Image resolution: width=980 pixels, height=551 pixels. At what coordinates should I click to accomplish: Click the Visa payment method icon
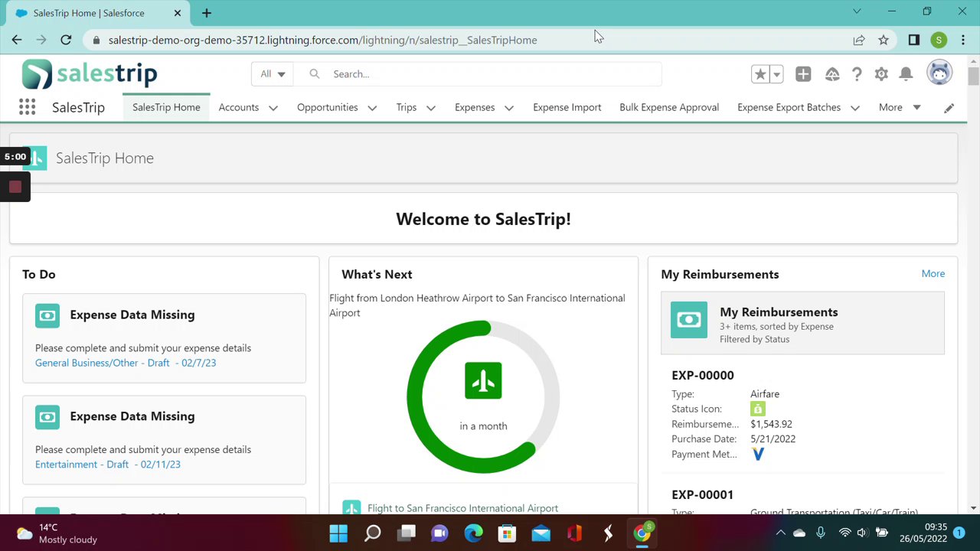coord(758,455)
